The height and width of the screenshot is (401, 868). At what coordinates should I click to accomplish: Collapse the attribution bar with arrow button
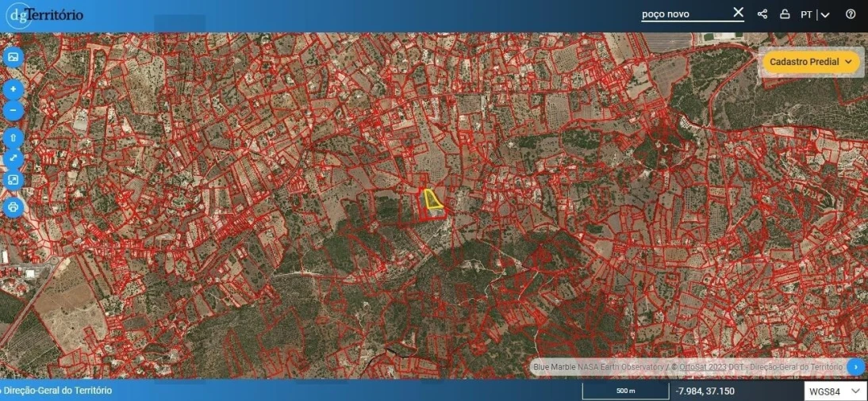click(x=856, y=367)
